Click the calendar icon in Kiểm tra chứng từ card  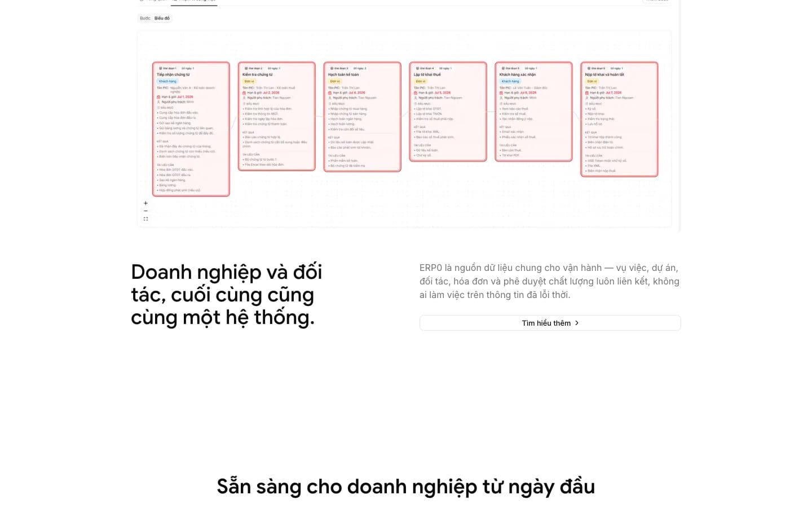click(244, 93)
